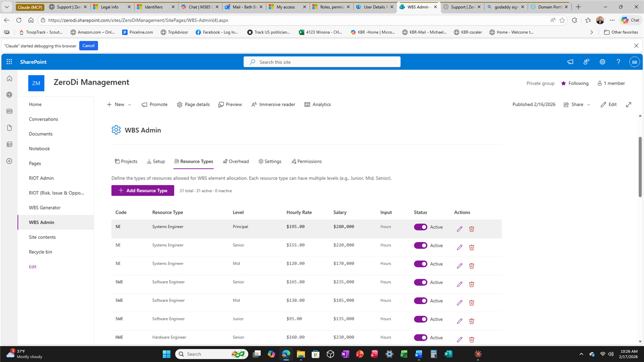
Task: Open the WBS Generator page
Action: click(x=45, y=207)
